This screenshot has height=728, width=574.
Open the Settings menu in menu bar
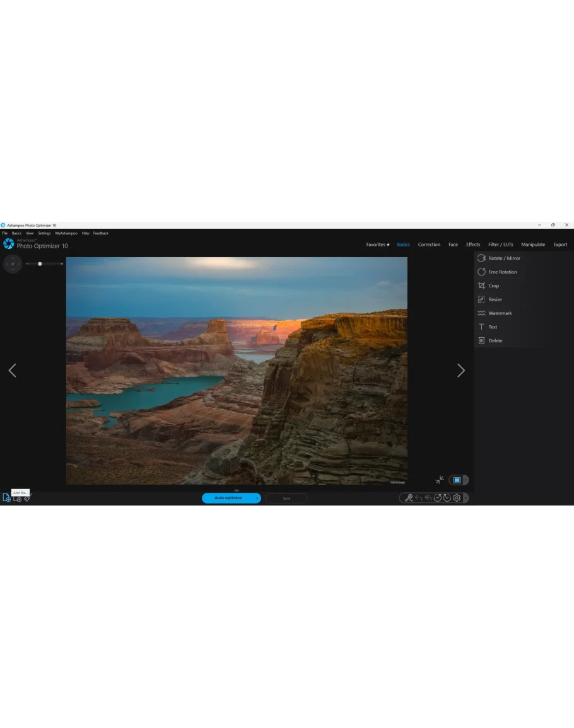pos(44,233)
